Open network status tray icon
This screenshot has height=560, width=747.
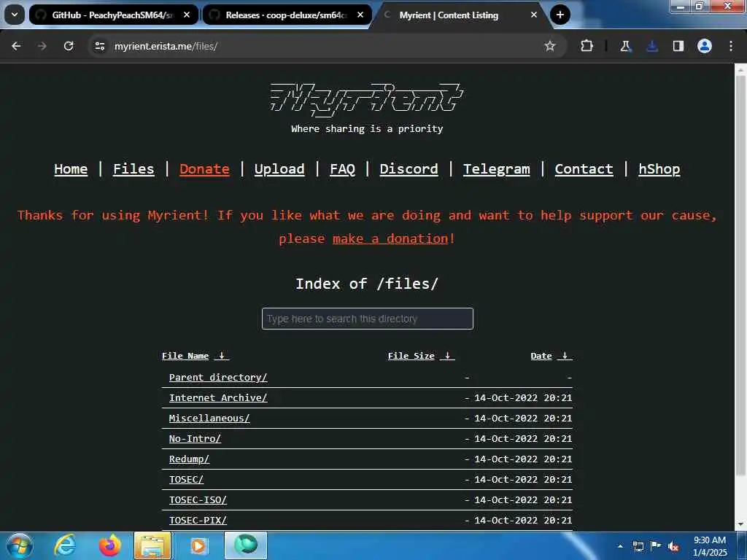(638, 546)
